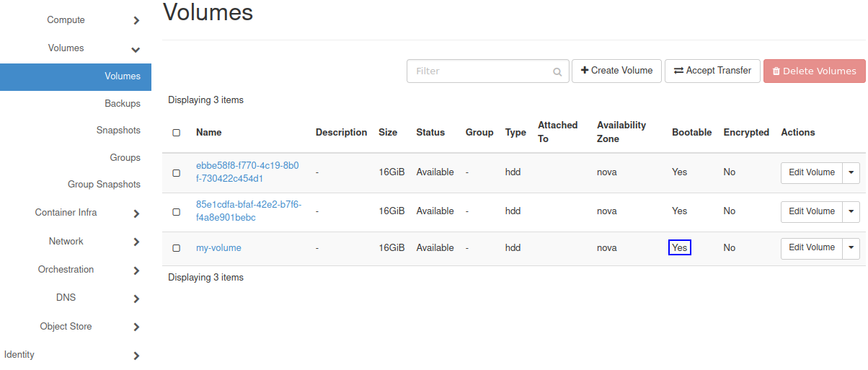Click the Create Volume button
Image resolution: width=868 pixels, height=370 pixels.
click(616, 71)
